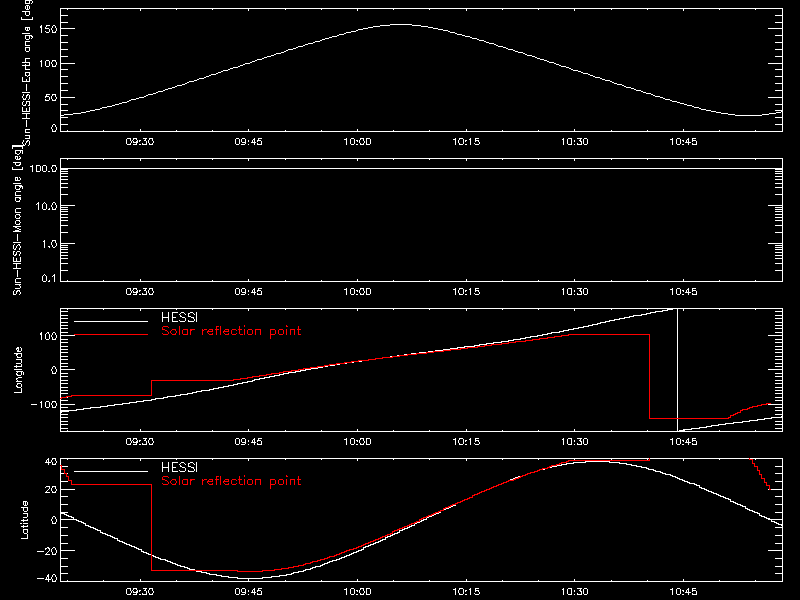The width and height of the screenshot is (800, 600).
Task: Select HESSI legend text in Longitude plot
Action: [x=179, y=317]
